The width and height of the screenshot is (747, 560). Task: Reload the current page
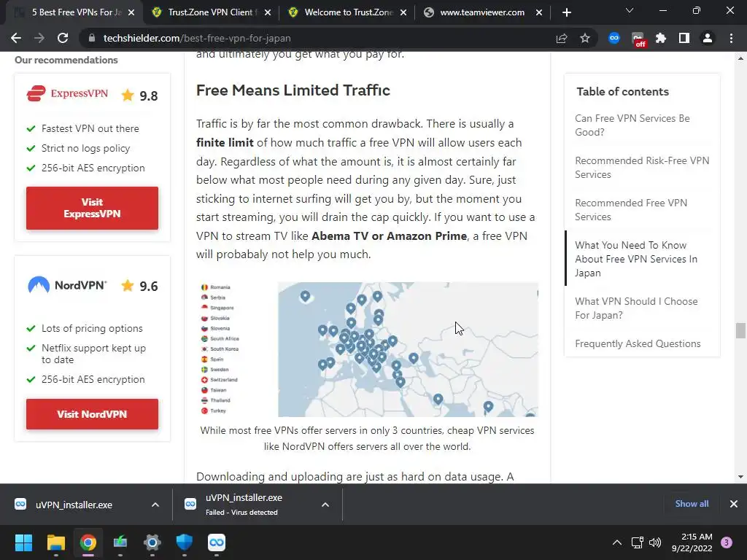coord(63,38)
